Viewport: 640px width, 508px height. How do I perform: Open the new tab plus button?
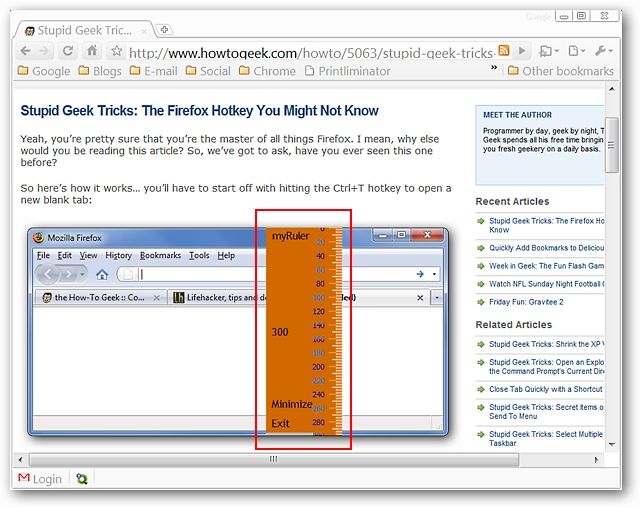(x=164, y=29)
